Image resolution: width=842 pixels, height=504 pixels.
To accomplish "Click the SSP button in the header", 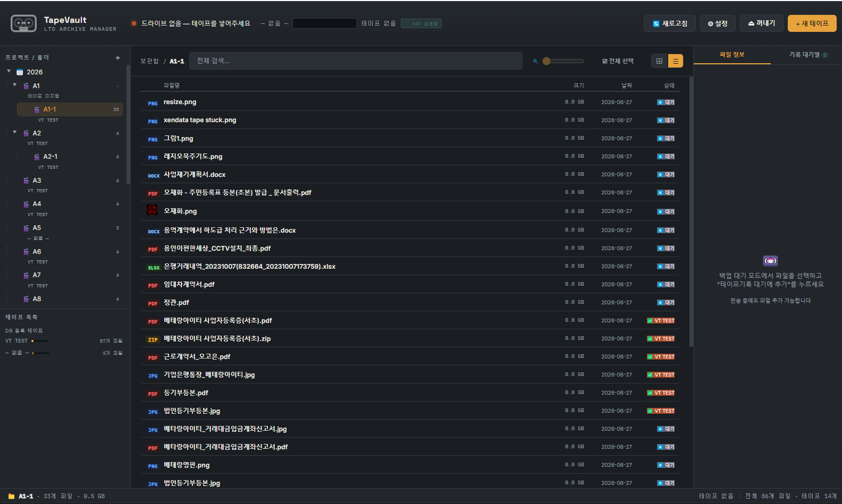I will [422, 23].
